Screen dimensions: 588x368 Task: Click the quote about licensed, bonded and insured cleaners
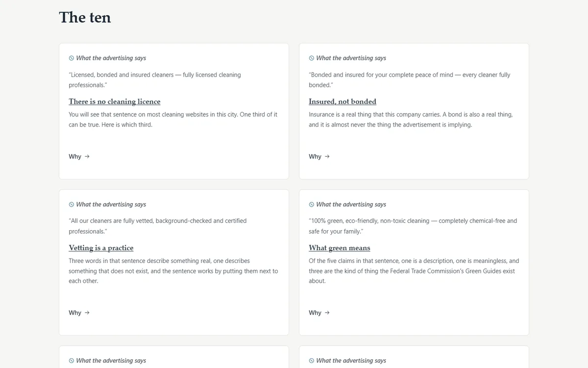[155, 80]
